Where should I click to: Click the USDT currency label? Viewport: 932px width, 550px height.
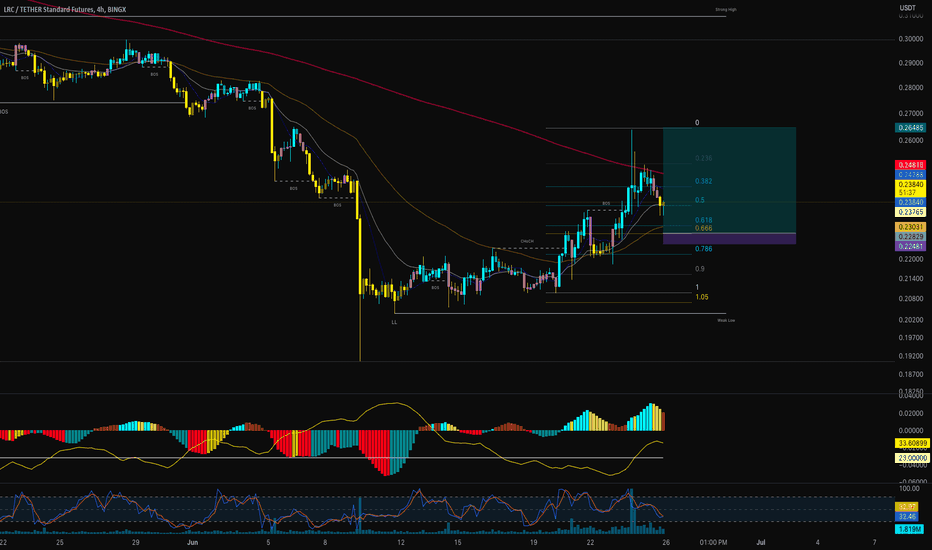pos(907,8)
